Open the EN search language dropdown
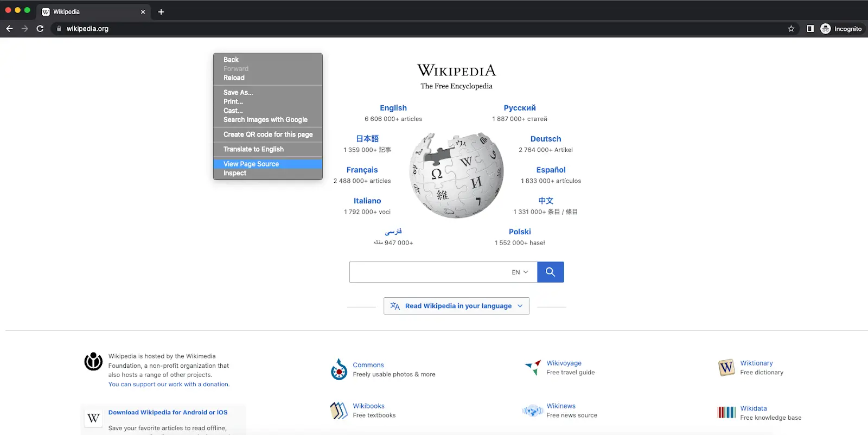Viewport: 868px width, 435px height. (x=520, y=272)
